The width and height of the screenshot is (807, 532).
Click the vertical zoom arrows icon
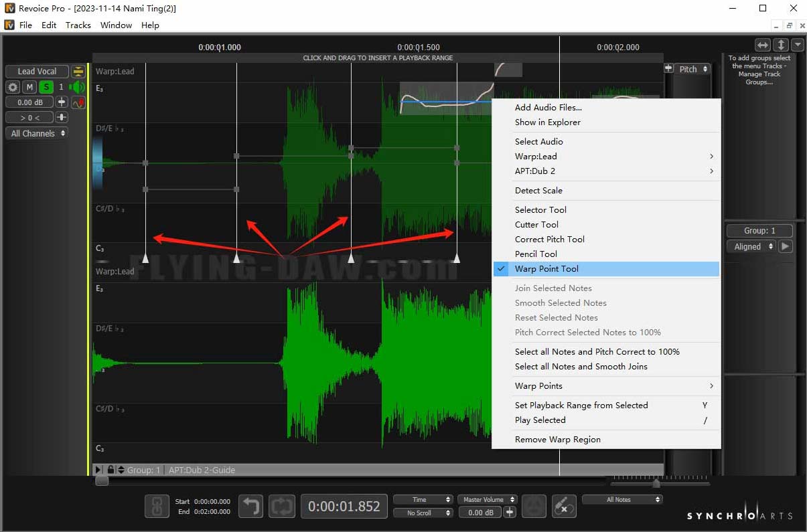(781, 45)
